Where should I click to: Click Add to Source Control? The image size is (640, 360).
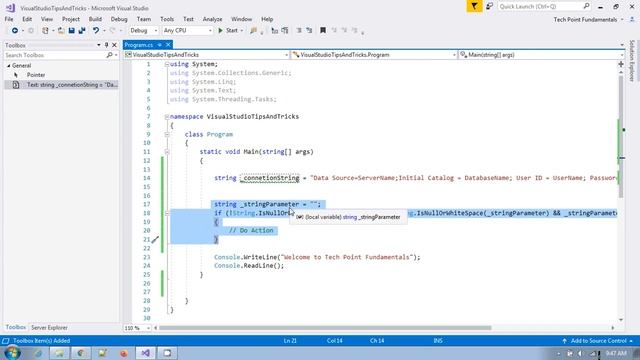coord(598,341)
